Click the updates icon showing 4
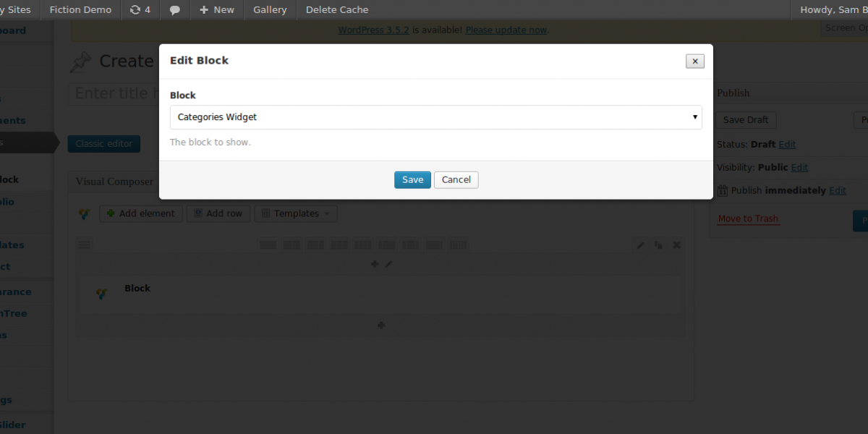Screen dimensions: 868x434 point(140,10)
